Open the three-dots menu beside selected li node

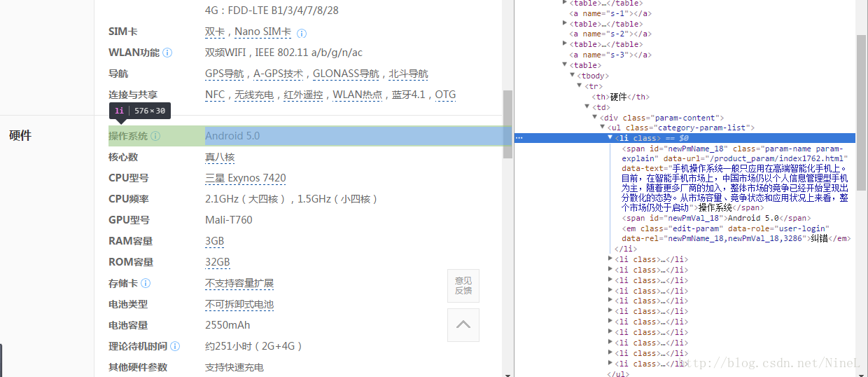click(519, 138)
